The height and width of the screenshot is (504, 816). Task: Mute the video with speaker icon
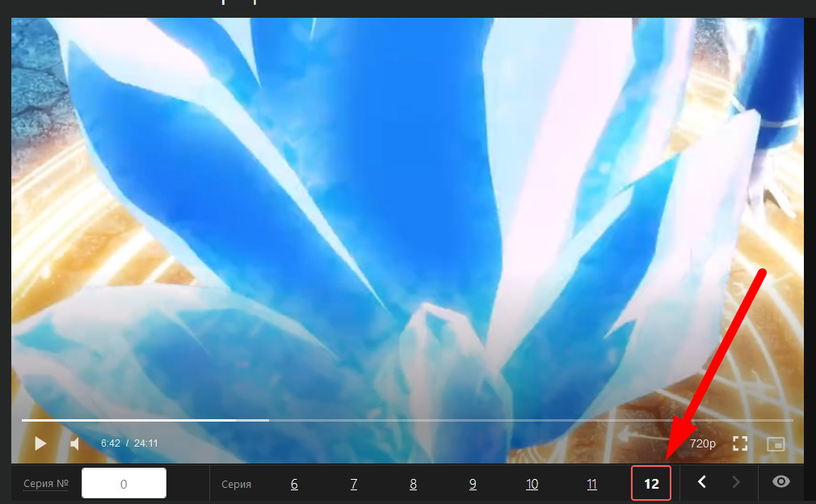[x=74, y=443]
